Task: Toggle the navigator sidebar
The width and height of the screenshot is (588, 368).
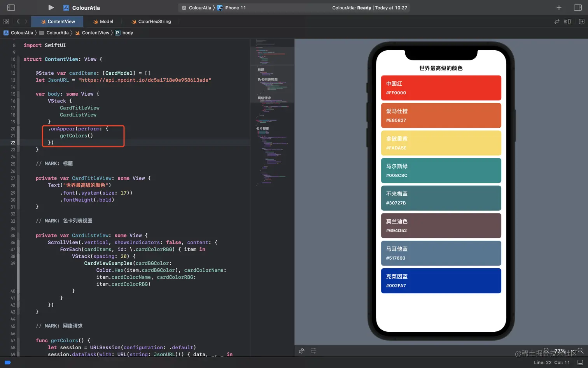Action: [x=11, y=7]
